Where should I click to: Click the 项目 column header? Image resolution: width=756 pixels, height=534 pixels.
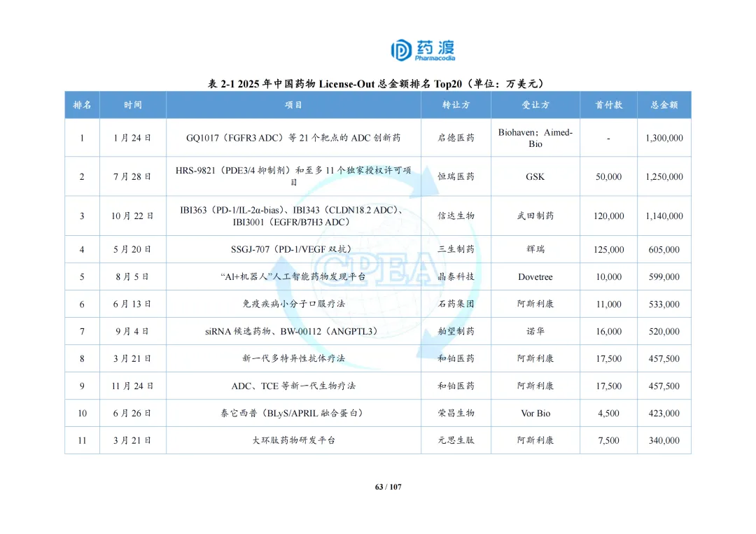293,105
